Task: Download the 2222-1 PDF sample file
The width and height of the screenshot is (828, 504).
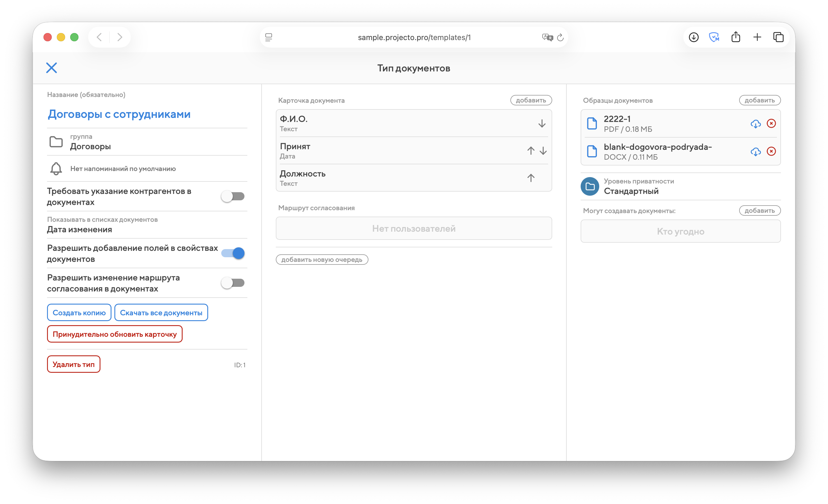Action: click(x=755, y=124)
